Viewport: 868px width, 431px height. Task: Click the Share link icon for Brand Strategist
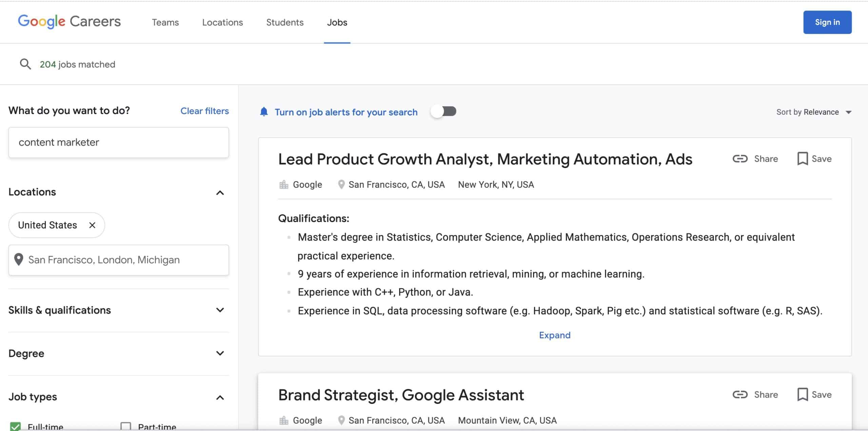pyautogui.click(x=740, y=394)
